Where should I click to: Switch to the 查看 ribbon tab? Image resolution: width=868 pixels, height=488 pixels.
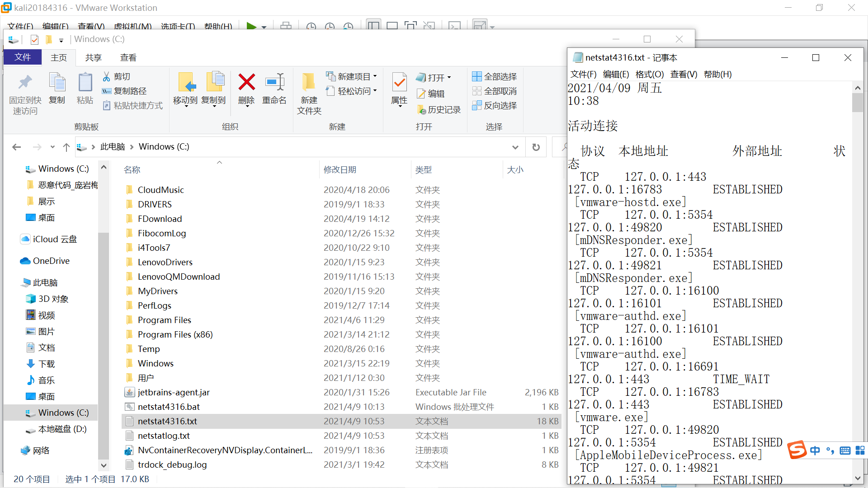[x=128, y=57]
